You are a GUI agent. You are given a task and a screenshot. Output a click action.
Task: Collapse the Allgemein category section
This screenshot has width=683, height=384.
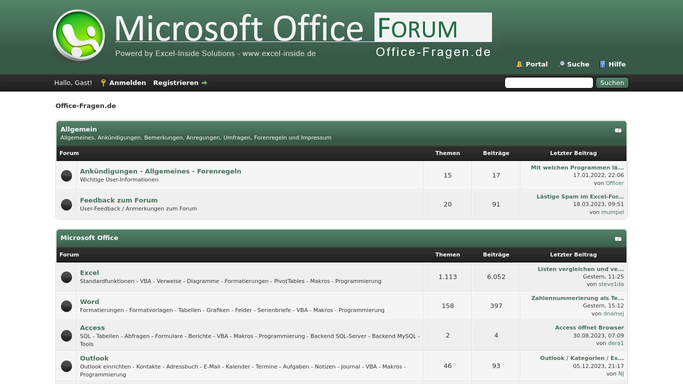click(x=618, y=130)
